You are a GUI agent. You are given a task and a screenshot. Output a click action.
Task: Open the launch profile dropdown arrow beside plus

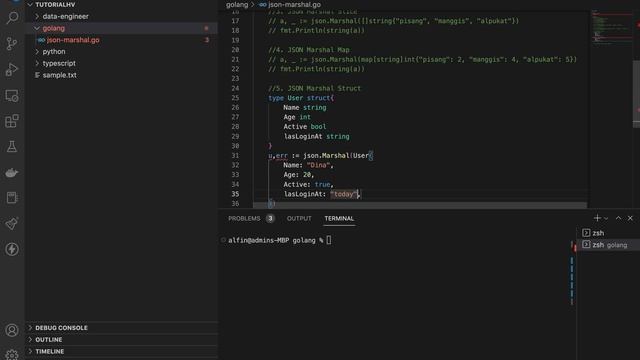tap(606, 218)
